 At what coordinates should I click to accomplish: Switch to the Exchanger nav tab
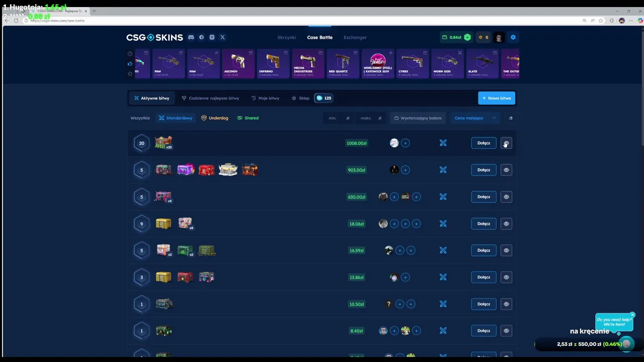355,37
